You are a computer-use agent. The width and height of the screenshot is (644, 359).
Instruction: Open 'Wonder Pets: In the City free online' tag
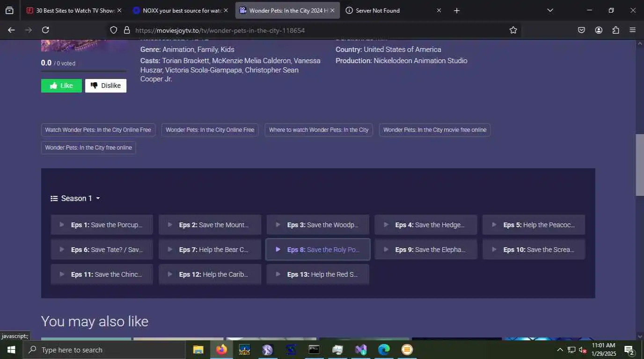pos(88,148)
